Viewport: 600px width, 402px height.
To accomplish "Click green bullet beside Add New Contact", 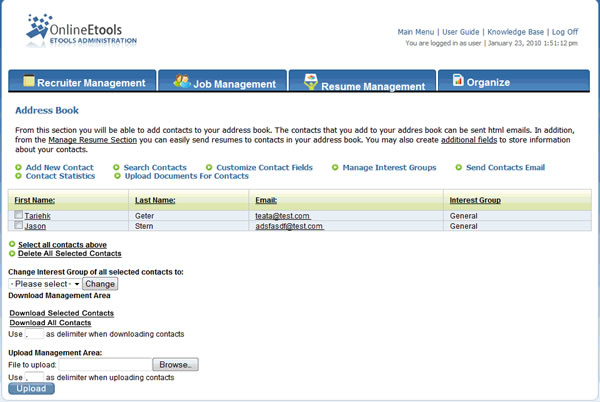I will 19,168.
